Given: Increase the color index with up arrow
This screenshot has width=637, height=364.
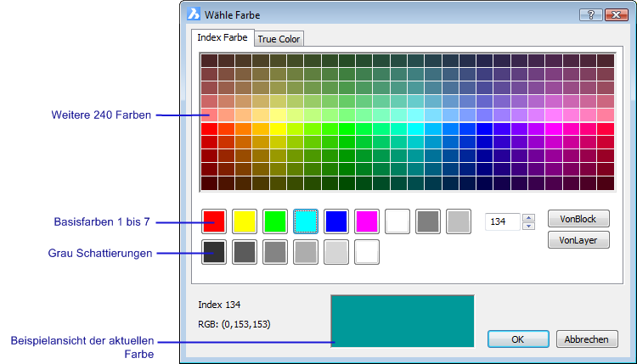Looking at the screenshot, I should (x=529, y=217).
